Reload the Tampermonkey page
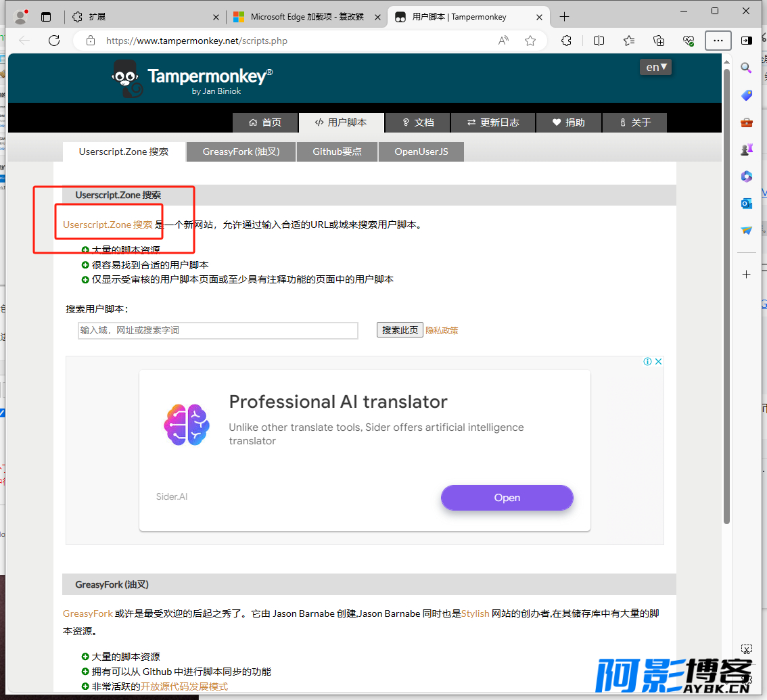Image resolution: width=767 pixels, height=700 pixels. tap(54, 41)
